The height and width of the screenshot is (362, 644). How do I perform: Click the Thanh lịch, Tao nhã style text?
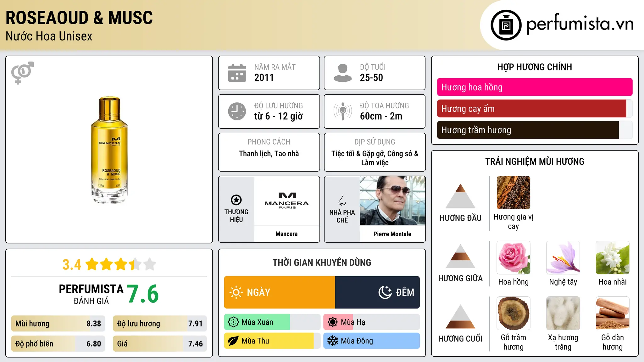(269, 154)
